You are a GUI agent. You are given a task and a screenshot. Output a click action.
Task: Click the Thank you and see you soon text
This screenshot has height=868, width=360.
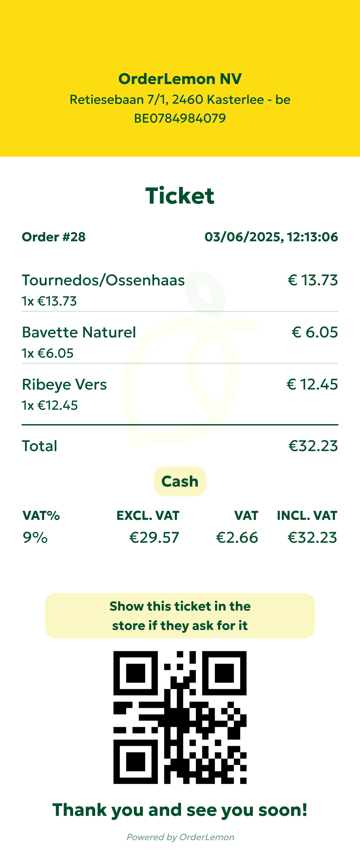point(180,810)
